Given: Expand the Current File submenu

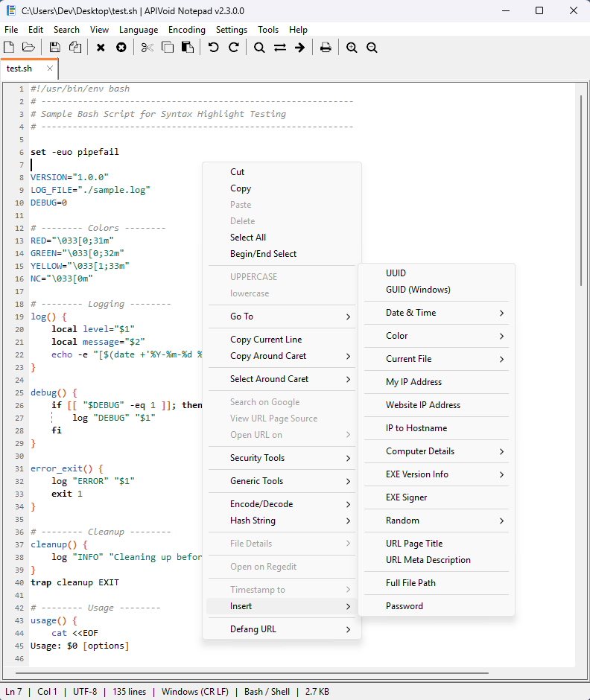Looking at the screenshot, I should tap(437, 359).
